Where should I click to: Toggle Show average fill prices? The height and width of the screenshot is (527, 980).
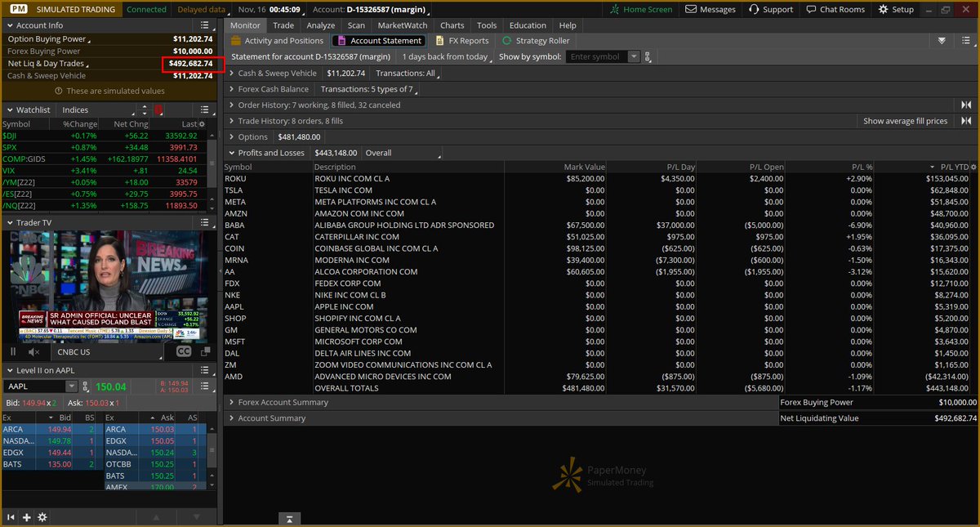[905, 121]
